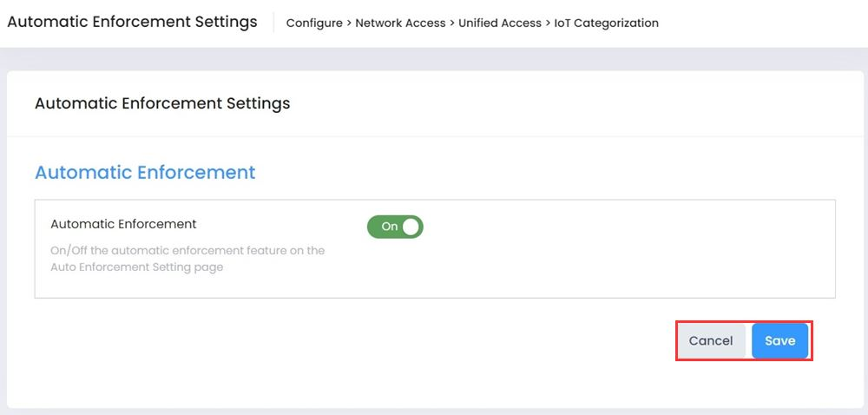The height and width of the screenshot is (415, 868).
Task: Click the blue Automatic Enforcement section heading
Action: (x=145, y=172)
